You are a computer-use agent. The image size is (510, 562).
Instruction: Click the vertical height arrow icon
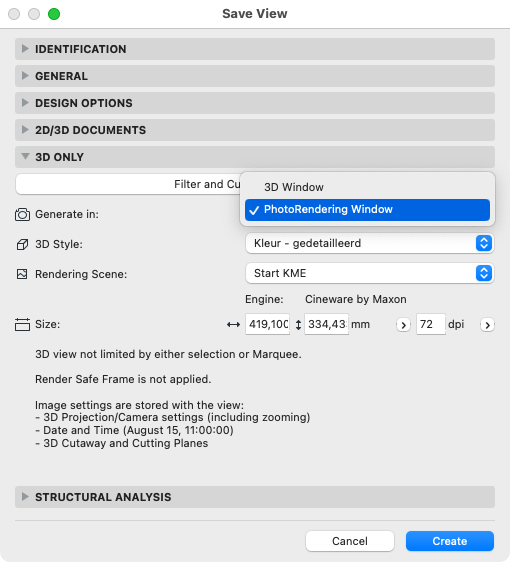(x=298, y=325)
